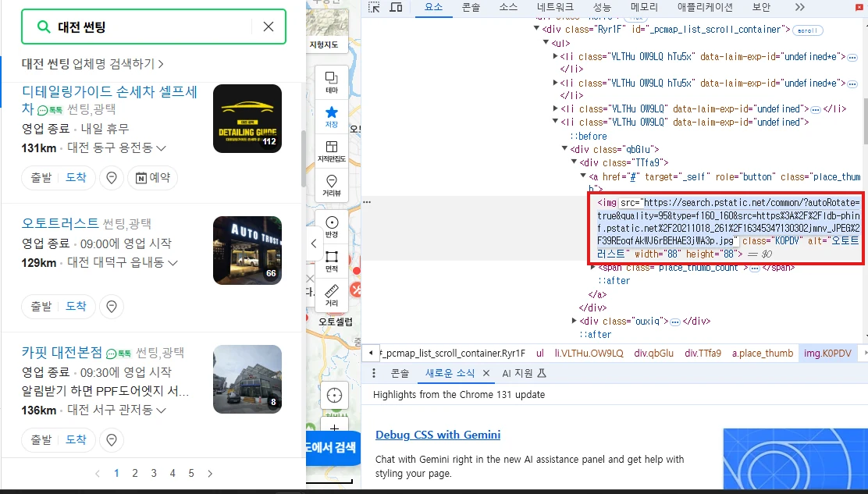Click the 예약 reservation button
Screen dimensions: 868x494
tap(153, 178)
